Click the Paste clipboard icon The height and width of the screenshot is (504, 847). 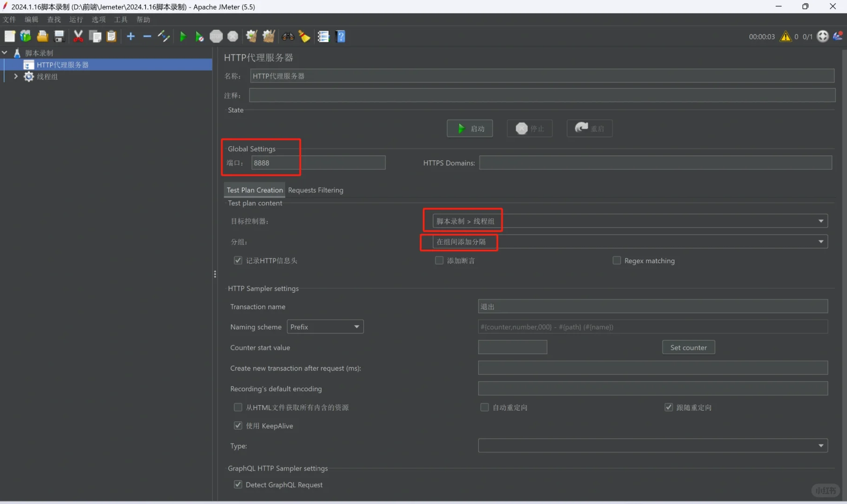pos(112,36)
